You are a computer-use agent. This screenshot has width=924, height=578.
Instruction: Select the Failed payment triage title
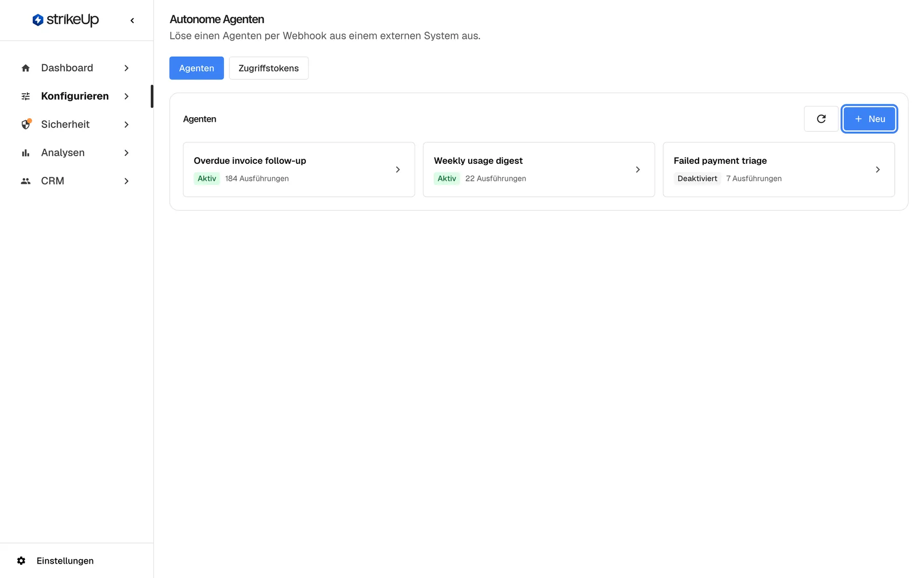720,160
